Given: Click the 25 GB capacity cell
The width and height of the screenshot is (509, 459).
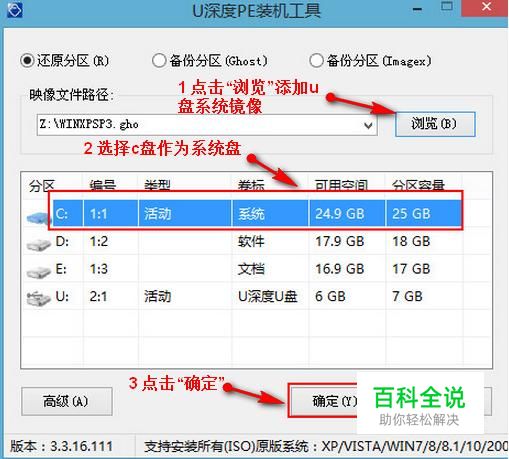Looking at the screenshot, I should (411, 214).
